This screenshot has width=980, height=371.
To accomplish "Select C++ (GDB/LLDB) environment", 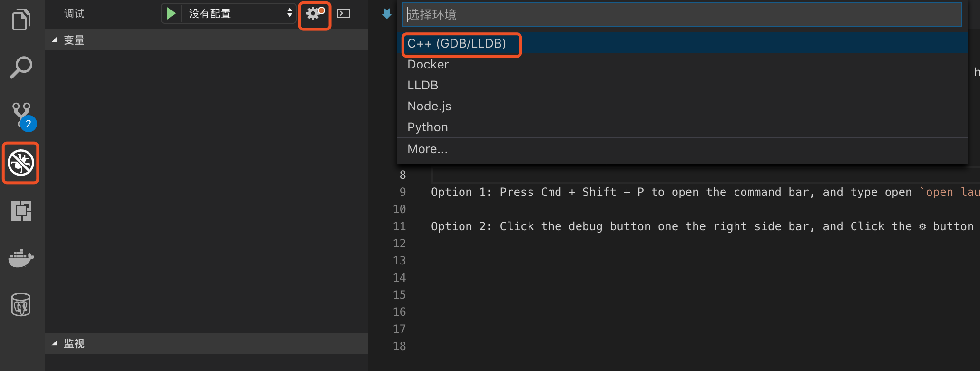I will pyautogui.click(x=682, y=43).
